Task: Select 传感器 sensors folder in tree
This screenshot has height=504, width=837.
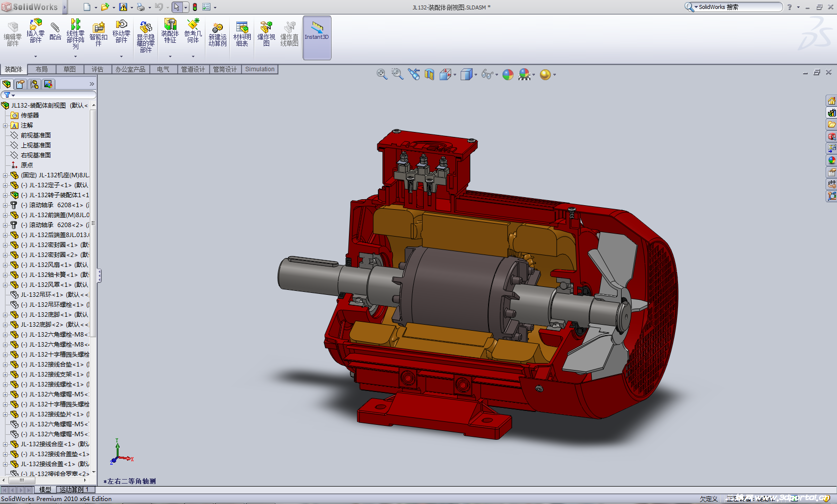Action: pyautogui.click(x=30, y=116)
